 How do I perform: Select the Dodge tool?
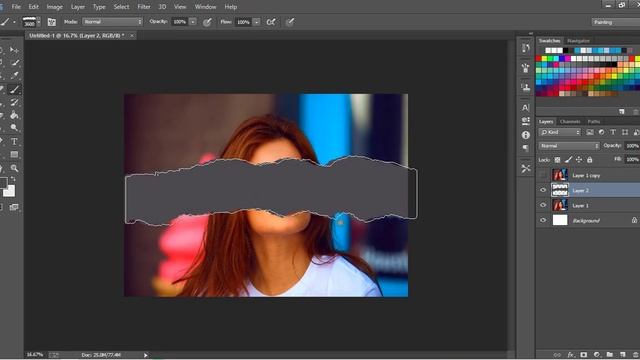[x=15, y=128]
